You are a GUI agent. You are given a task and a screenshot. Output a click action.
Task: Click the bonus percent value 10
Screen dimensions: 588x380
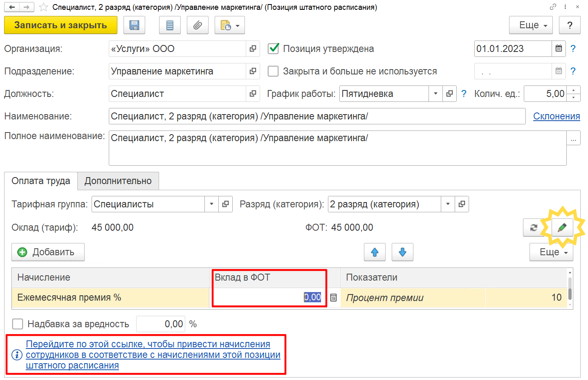point(527,298)
